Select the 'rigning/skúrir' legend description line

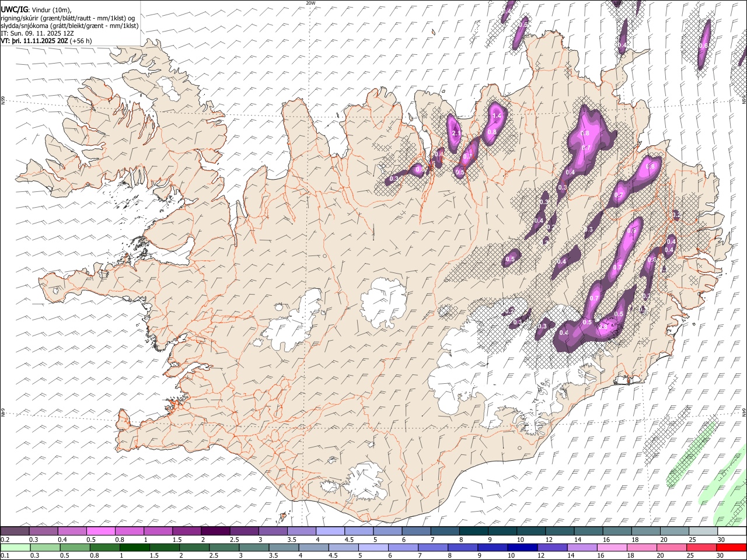(68, 18)
